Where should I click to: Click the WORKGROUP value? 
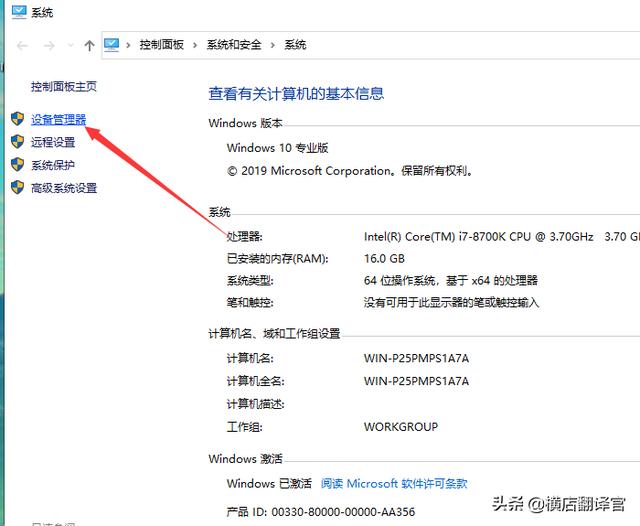[401, 427]
